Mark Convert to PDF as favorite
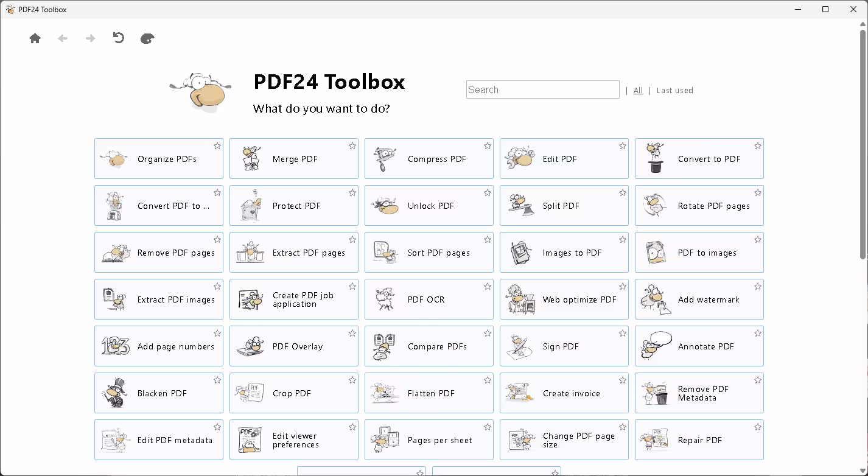 click(758, 145)
